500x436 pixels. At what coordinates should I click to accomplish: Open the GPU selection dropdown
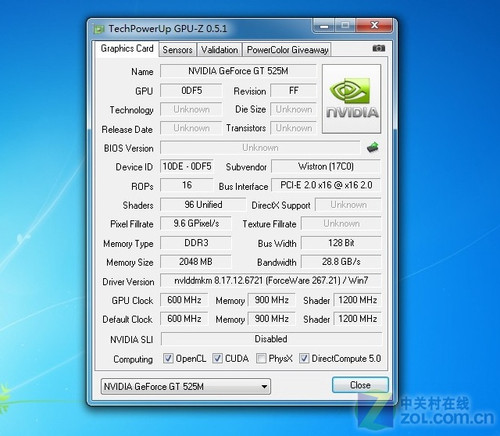click(x=185, y=386)
